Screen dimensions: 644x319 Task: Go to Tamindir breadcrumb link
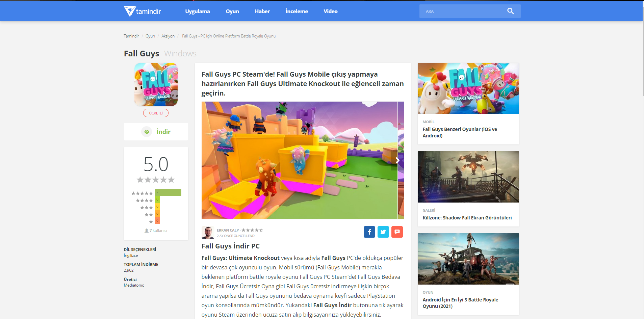[x=131, y=36]
